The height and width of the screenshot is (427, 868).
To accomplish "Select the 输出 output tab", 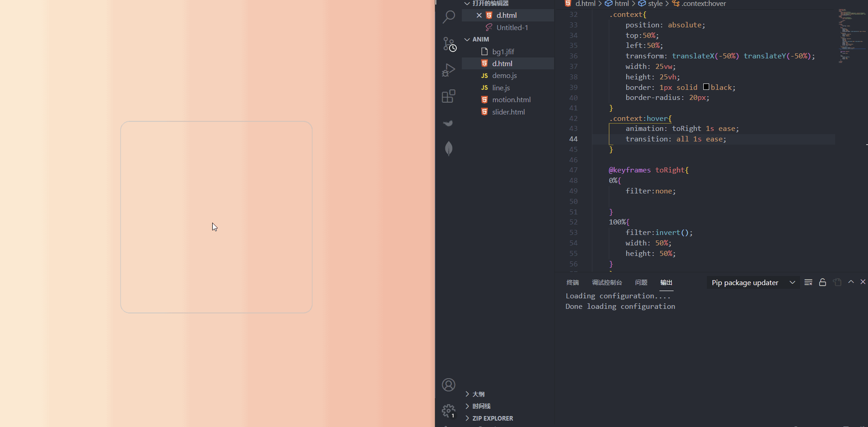I will (666, 282).
